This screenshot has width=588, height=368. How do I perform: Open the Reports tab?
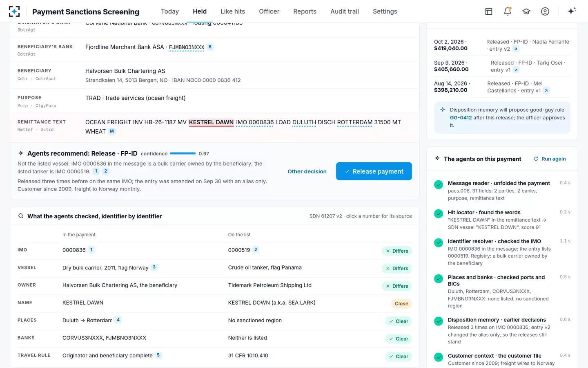pos(305,11)
